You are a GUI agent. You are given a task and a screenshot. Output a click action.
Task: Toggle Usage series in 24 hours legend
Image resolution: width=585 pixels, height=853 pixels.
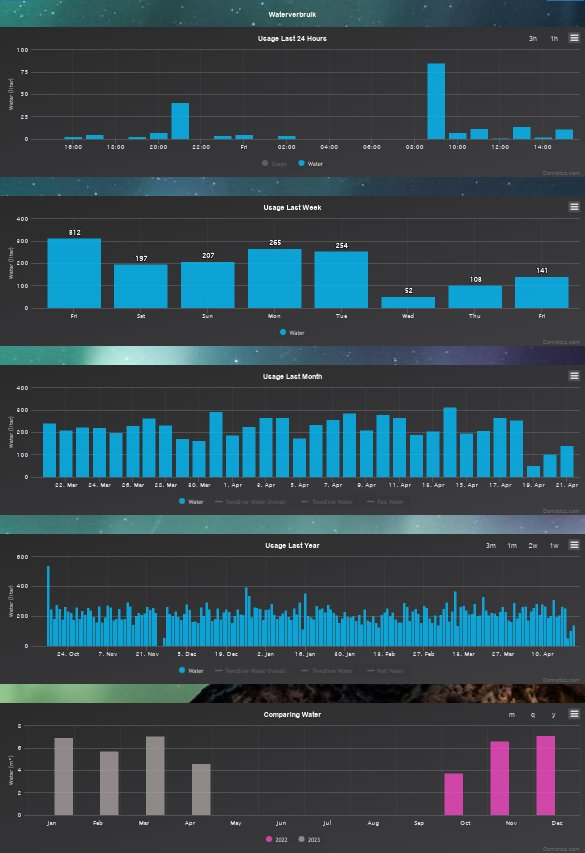(274, 164)
